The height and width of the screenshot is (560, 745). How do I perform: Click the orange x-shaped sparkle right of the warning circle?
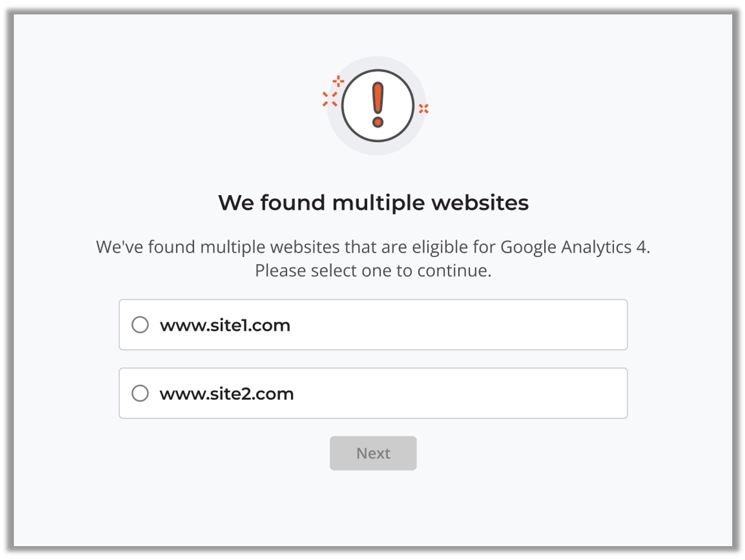tap(424, 108)
